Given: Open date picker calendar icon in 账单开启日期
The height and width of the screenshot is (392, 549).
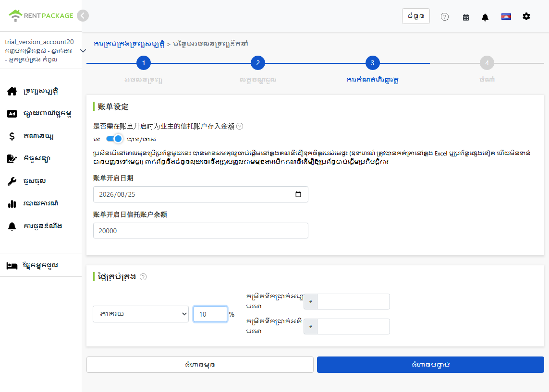Looking at the screenshot, I should pos(298,194).
